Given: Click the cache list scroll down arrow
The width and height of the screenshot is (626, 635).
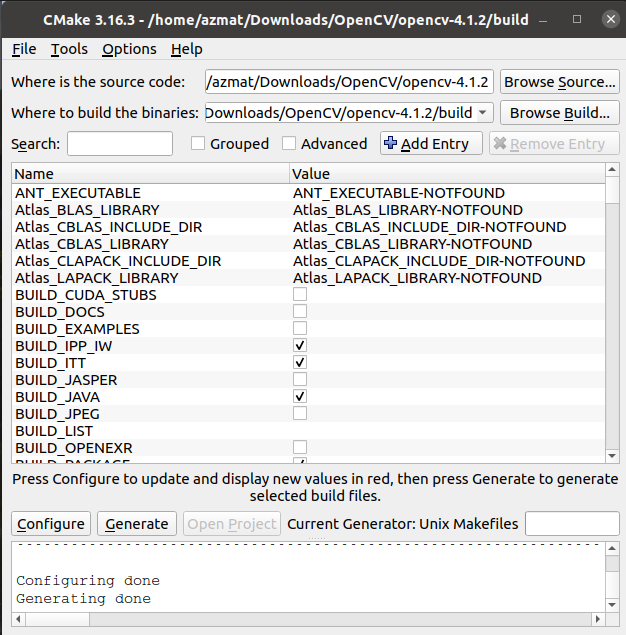Looking at the screenshot, I should [x=612, y=456].
